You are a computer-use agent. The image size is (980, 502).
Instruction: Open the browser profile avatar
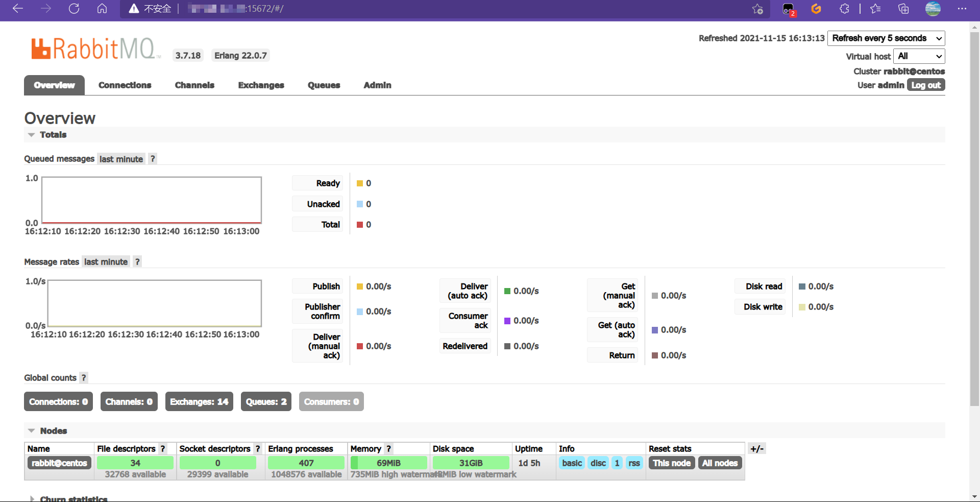(x=933, y=9)
